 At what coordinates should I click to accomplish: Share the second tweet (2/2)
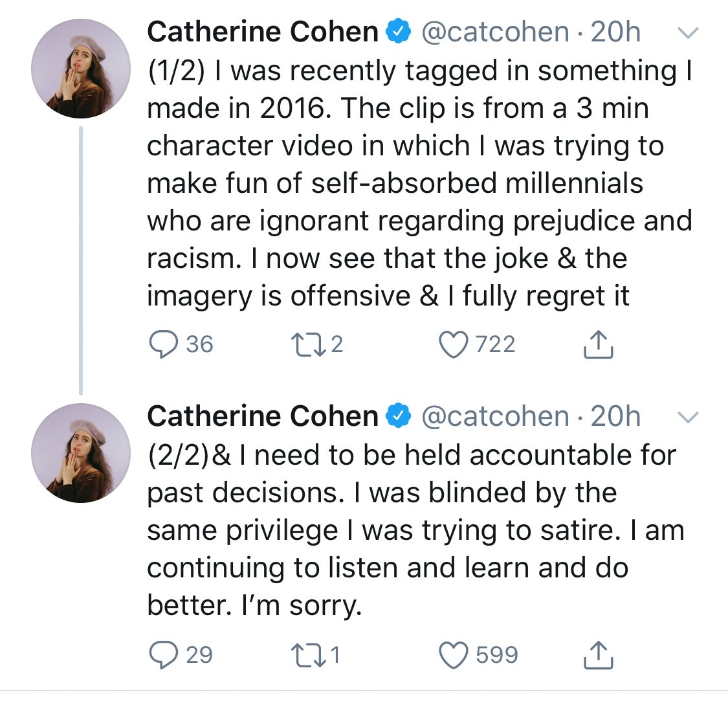pyautogui.click(x=598, y=656)
